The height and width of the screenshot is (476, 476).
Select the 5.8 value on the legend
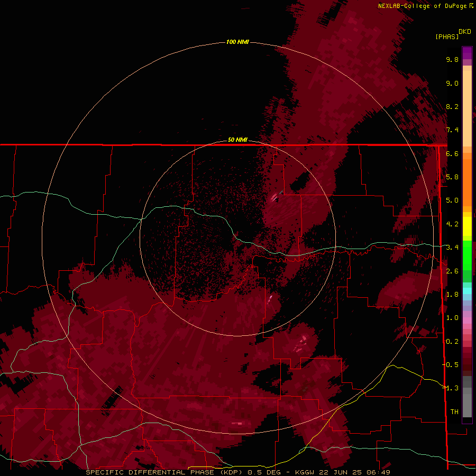[x=452, y=177]
